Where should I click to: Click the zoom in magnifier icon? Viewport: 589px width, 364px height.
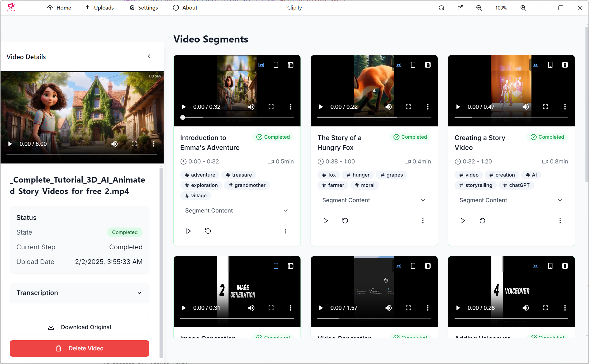pos(523,8)
